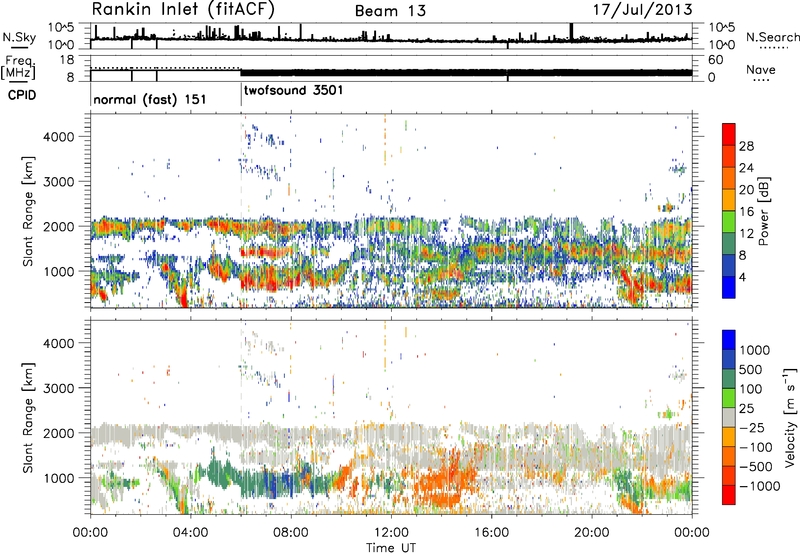
Task: Click the '20:00' time axis label
Action: tap(591, 533)
